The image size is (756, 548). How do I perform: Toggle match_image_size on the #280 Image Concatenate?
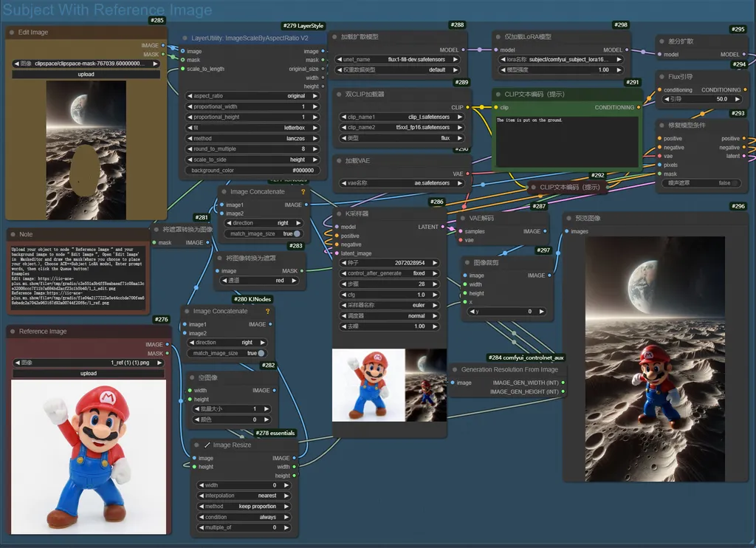261,354
